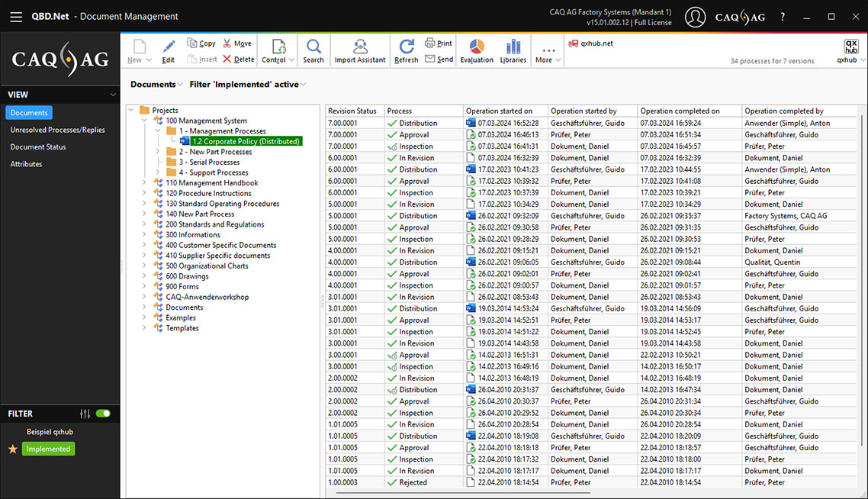The height and width of the screenshot is (499, 868).
Task: Collapse the 100 Management System folder
Action: tap(143, 120)
